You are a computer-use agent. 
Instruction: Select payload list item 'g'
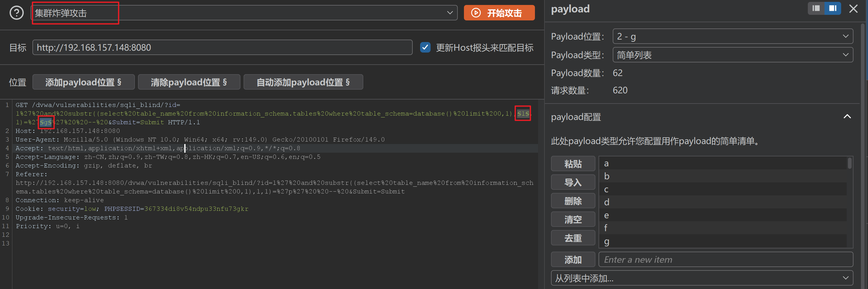[723, 241]
